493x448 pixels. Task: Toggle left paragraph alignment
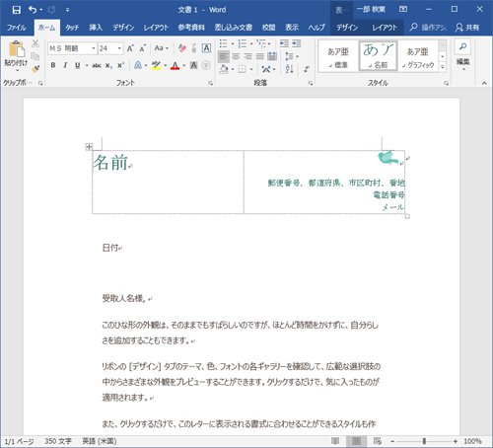(x=224, y=56)
